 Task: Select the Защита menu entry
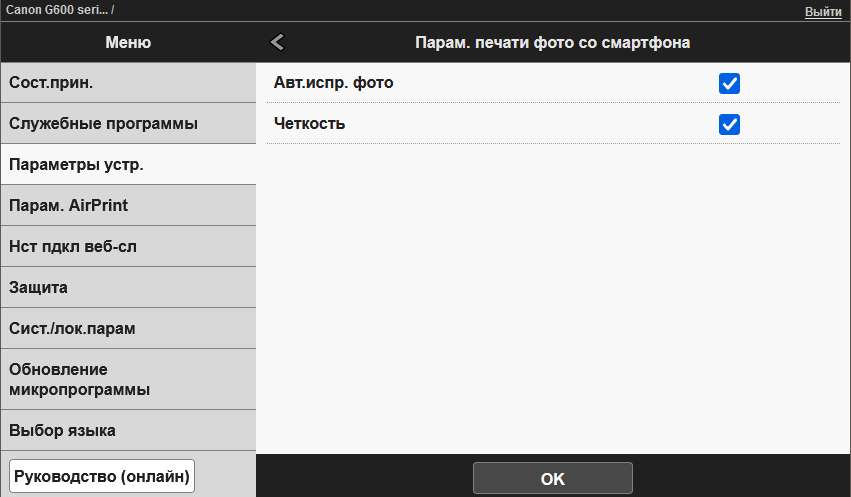128,287
